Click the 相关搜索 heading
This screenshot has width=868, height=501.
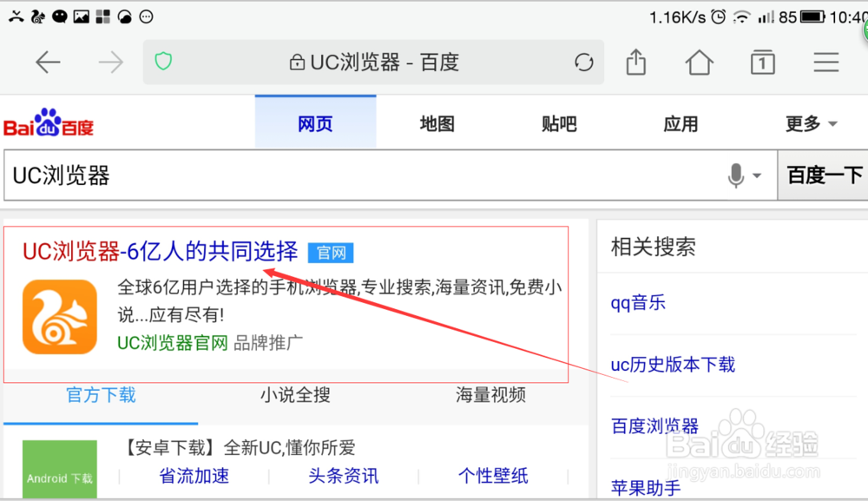[654, 247]
